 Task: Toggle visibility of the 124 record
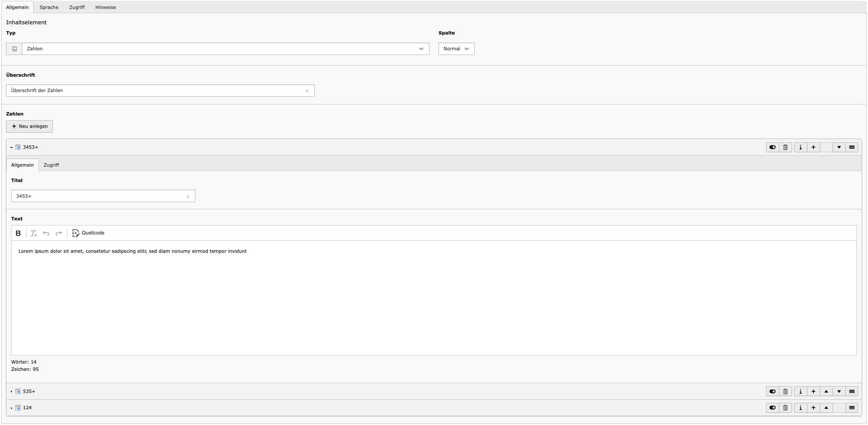click(772, 408)
